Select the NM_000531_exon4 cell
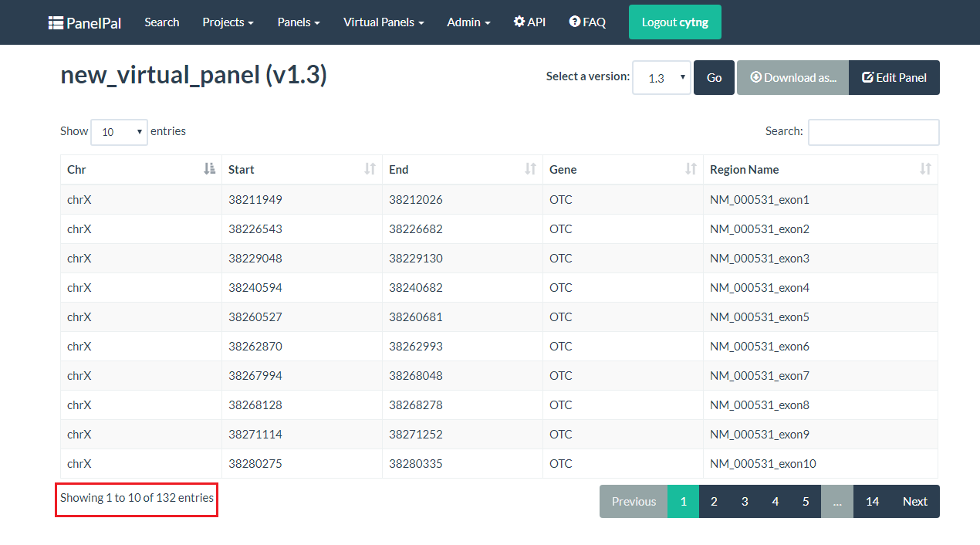 pyautogui.click(x=820, y=288)
